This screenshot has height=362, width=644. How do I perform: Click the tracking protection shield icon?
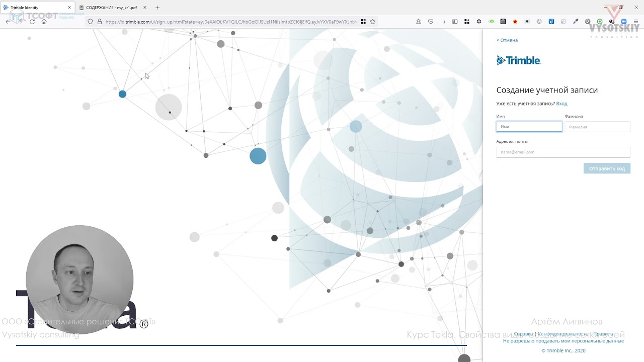(x=90, y=22)
